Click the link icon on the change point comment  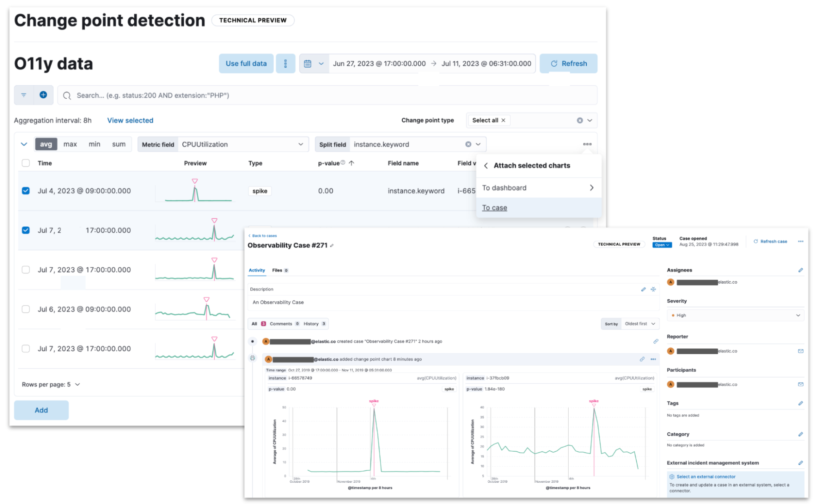tap(642, 359)
